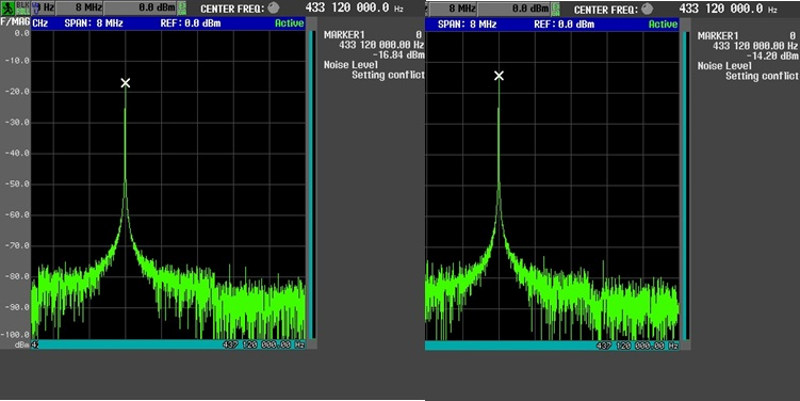
Task: Click center frequency value 433 120 000.0 Hz above -14.20 dBm marker
Action: pyautogui.click(x=728, y=8)
